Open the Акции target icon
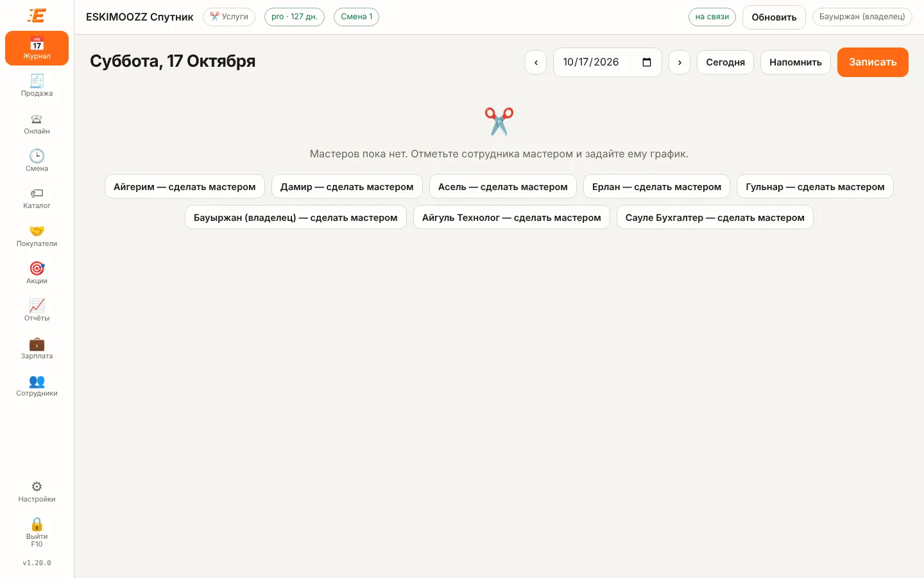Image resolution: width=924 pixels, height=578 pixels. [x=37, y=273]
